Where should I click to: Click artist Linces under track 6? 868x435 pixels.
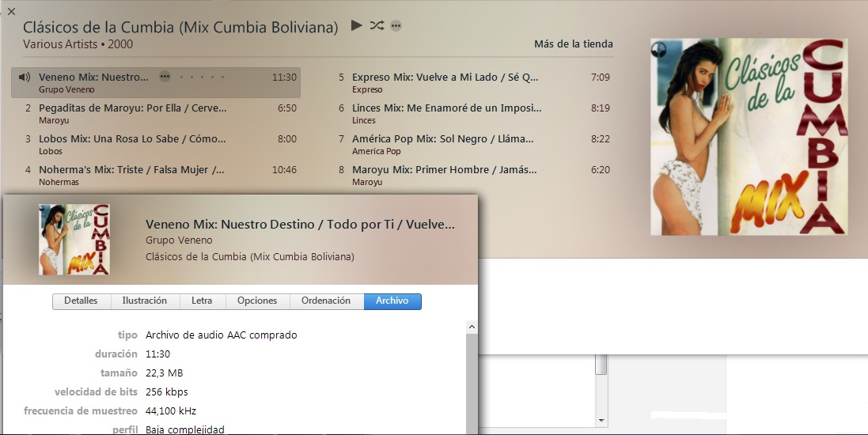tap(364, 120)
